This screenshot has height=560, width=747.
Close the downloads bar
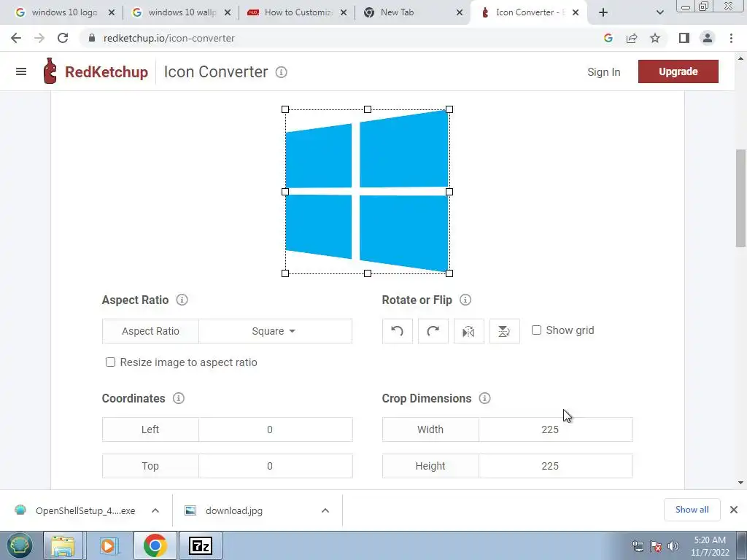pos(734,510)
